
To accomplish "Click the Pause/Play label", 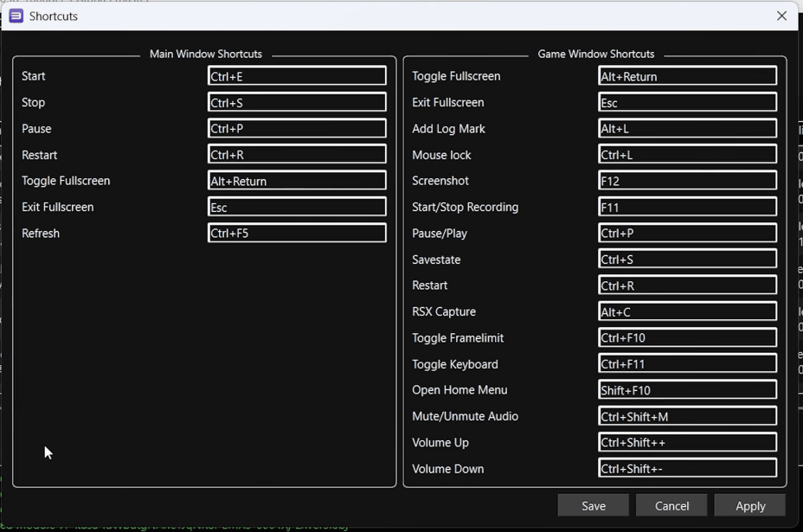I will [440, 234].
